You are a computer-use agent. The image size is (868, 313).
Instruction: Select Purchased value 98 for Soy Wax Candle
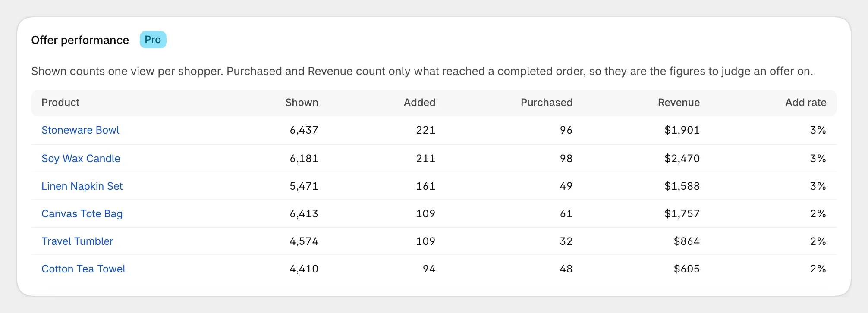pyautogui.click(x=566, y=159)
